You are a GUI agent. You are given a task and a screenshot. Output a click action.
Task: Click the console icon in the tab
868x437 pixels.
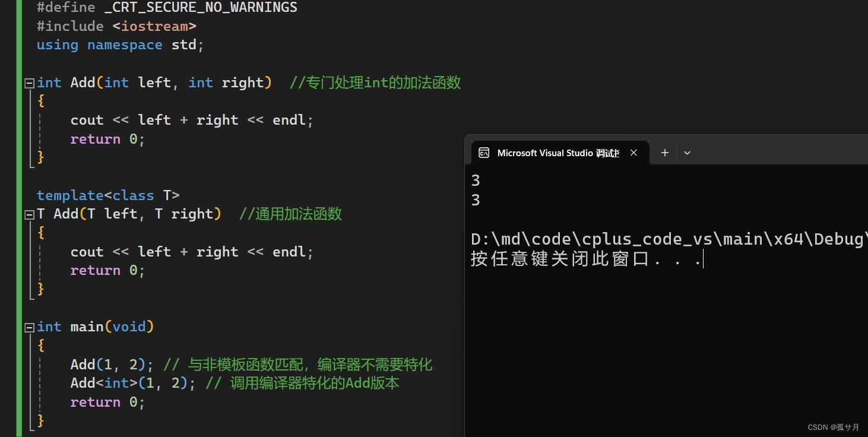point(484,153)
